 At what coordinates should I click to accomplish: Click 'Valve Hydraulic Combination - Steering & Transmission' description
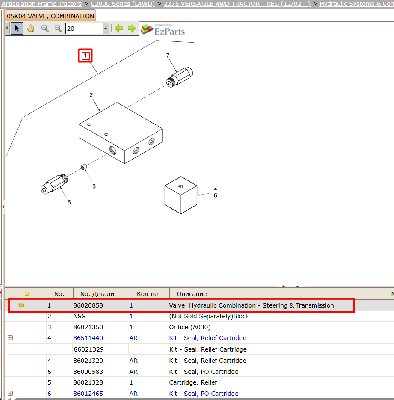click(x=251, y=305)
